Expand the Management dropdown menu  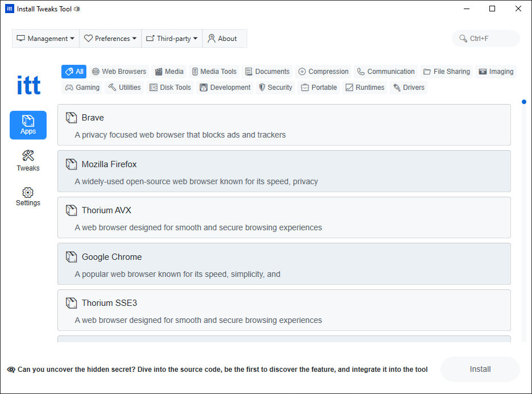pyautogui.click(x=45, y=39)
